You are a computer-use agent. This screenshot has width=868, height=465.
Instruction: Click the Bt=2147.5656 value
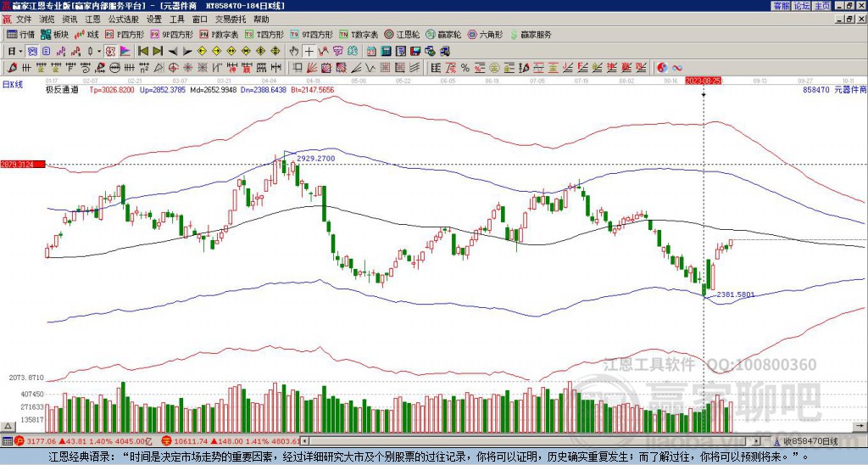(x=312, y=89)
